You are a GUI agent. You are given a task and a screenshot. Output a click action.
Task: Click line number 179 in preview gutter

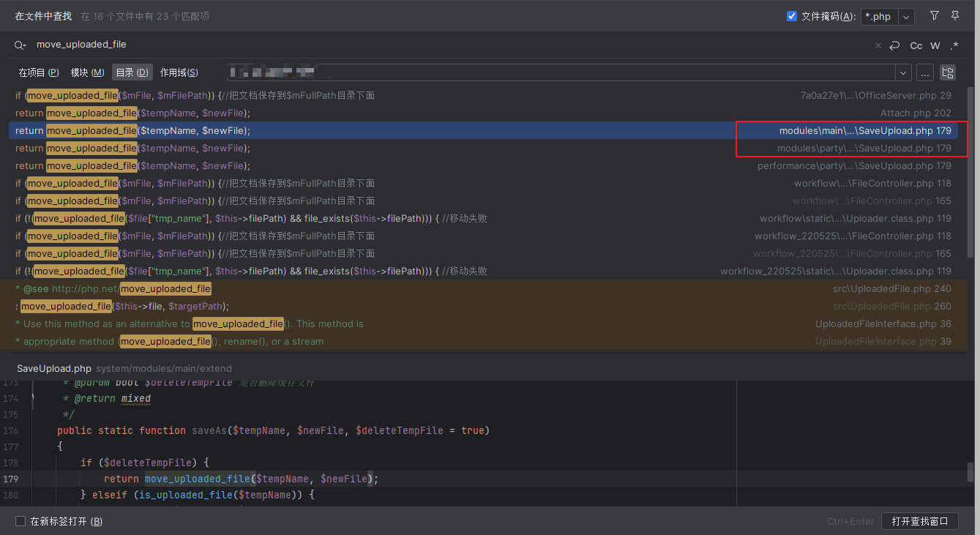pos(11,479)
